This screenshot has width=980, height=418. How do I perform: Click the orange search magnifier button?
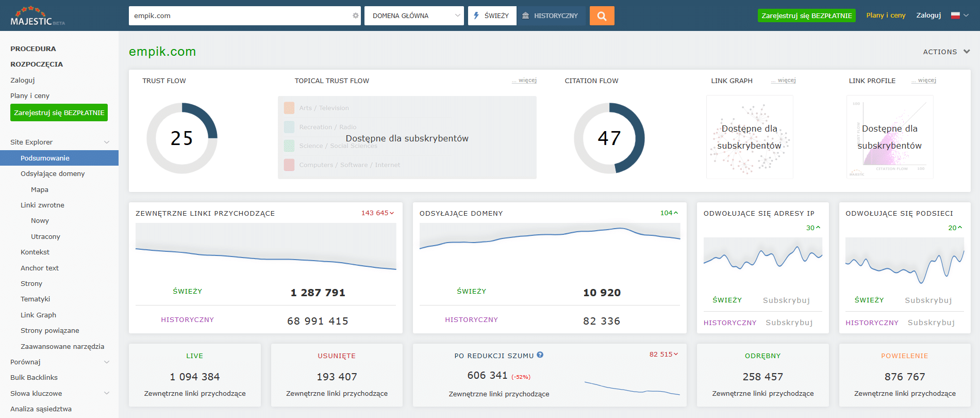[602, 16]
